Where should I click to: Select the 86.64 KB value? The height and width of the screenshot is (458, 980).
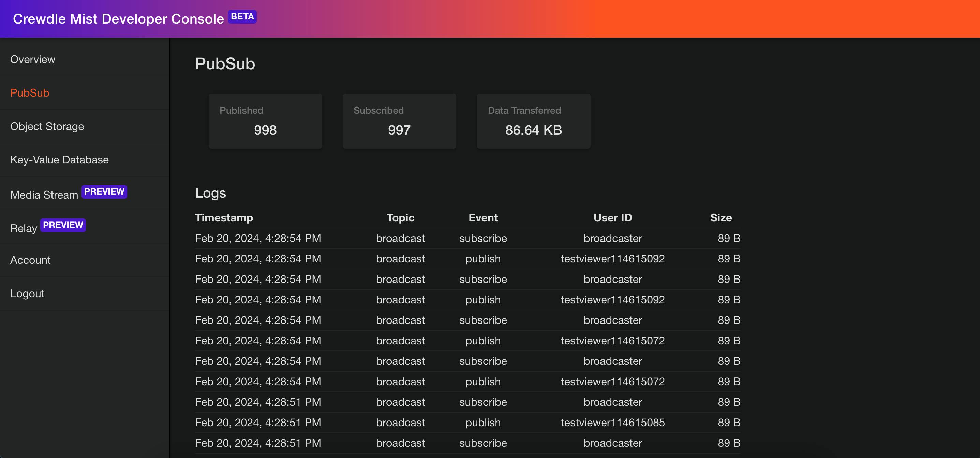tap(533, 130)
